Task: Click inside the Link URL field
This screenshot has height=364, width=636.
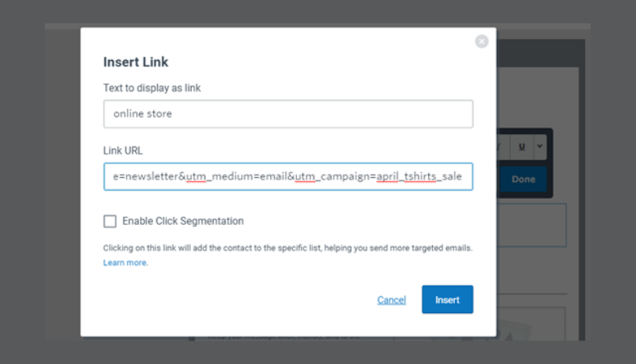Action: 288,176
